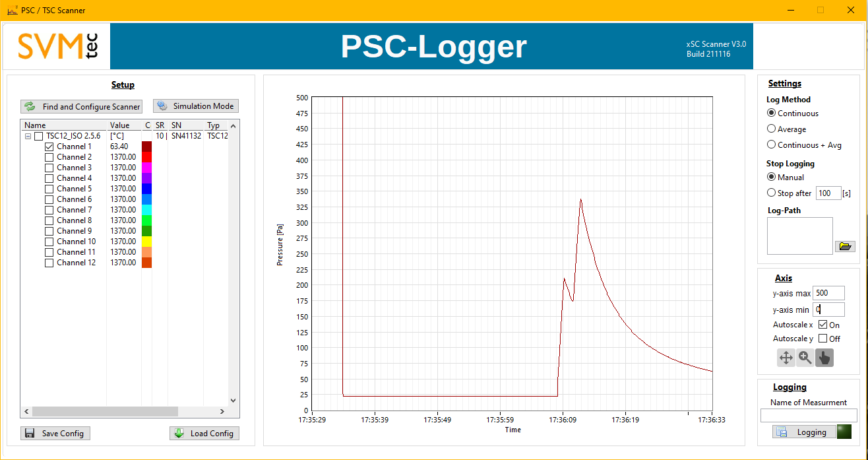This screenshot has width=868, height=460.
Task: Select Continuous log method
Action: pyautogui.click(x=771, y=113)
